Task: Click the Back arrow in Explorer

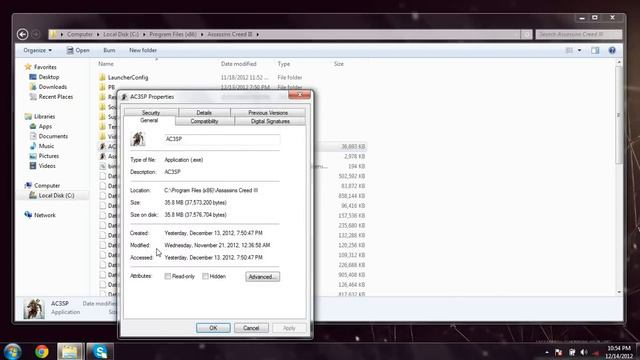Action: (x=22, y=35)
